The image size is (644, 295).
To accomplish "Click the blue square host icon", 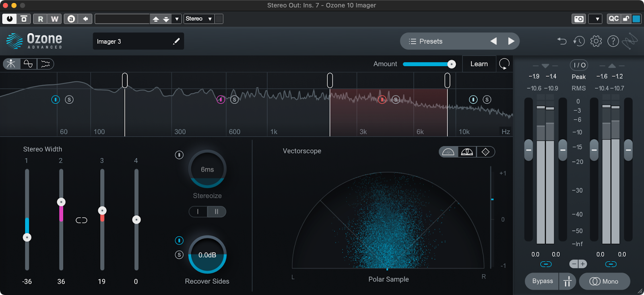I will (x=636, y=19).
